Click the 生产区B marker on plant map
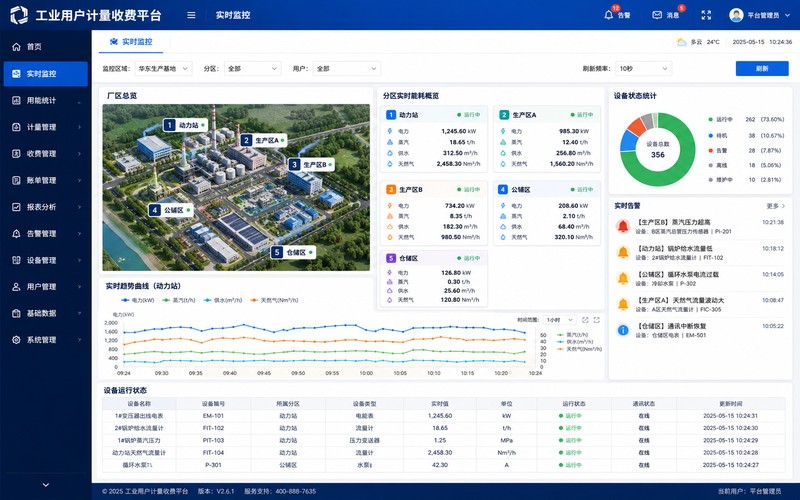The height and width of the screenshot is (500, 800). pos(311,165)
